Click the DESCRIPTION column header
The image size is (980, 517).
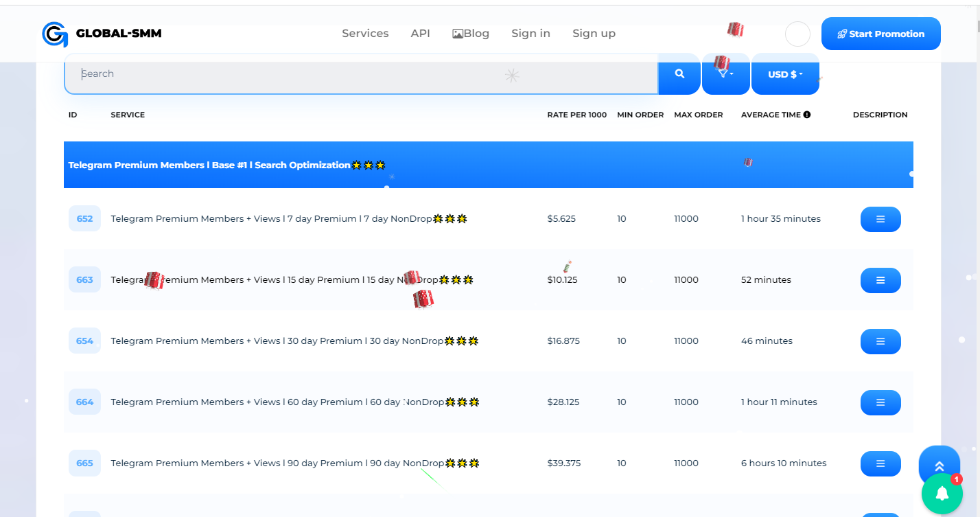point(880,115)
